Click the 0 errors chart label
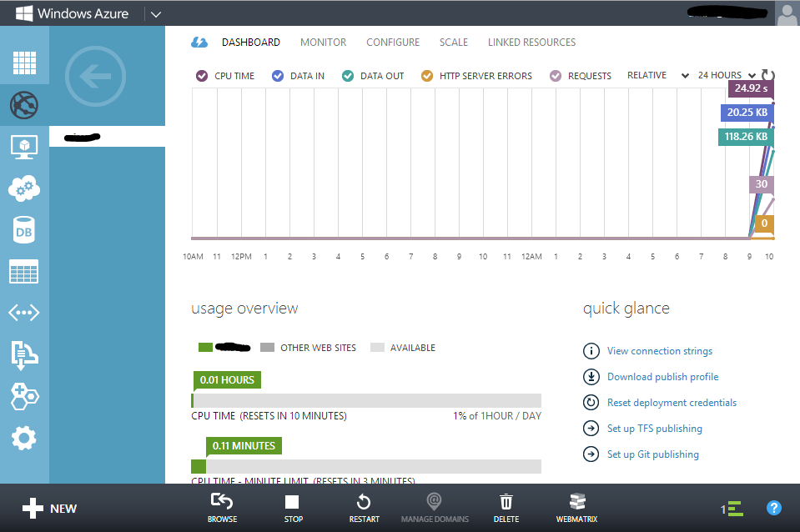 (x=764, y=223)
